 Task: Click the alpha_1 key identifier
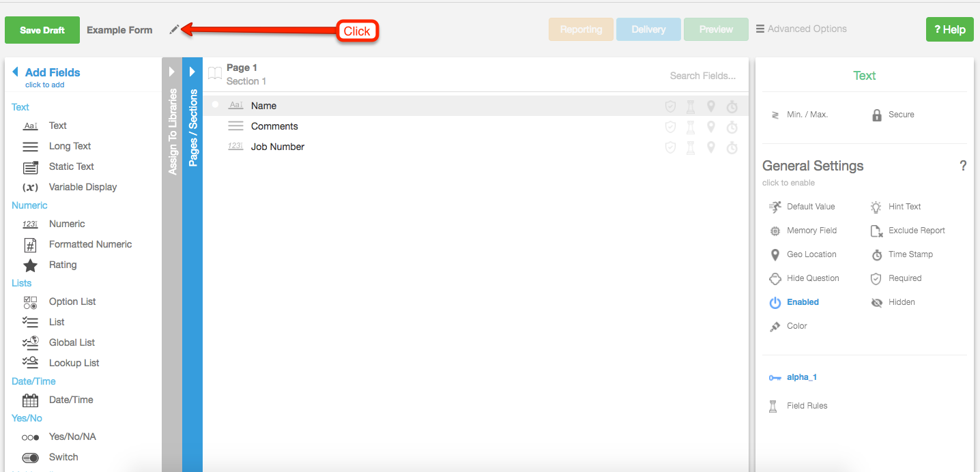tap(801, 377)
